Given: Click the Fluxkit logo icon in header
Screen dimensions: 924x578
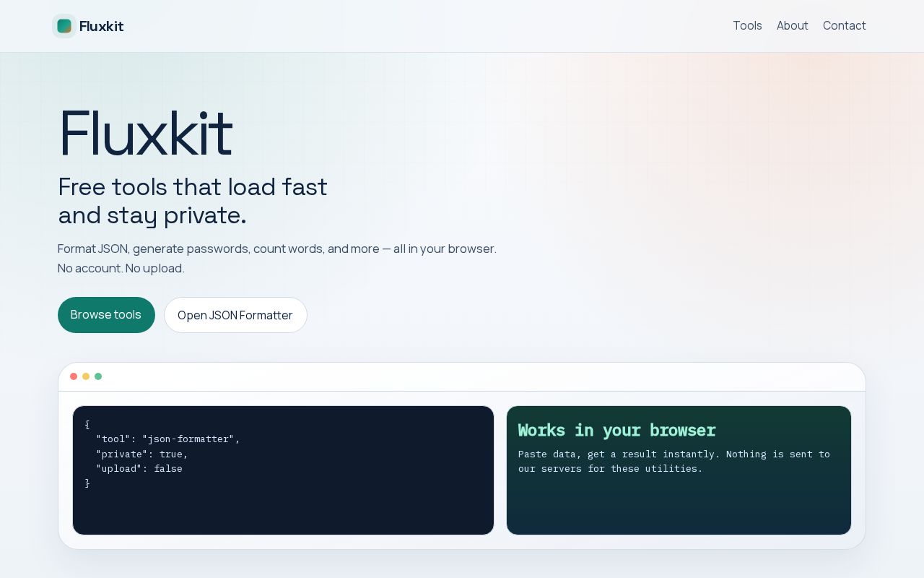Looking at the screenshot, I should (x=64, y=26).
